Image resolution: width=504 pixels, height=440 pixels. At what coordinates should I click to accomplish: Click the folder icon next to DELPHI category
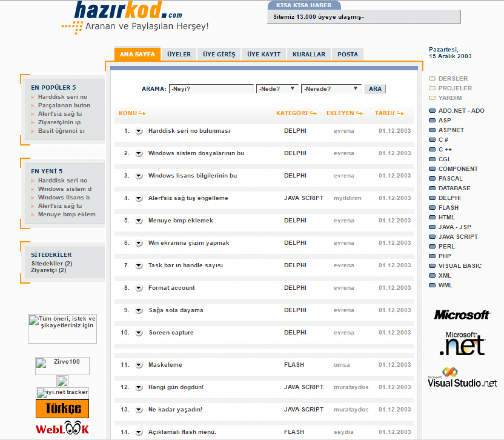coord(432,198)
